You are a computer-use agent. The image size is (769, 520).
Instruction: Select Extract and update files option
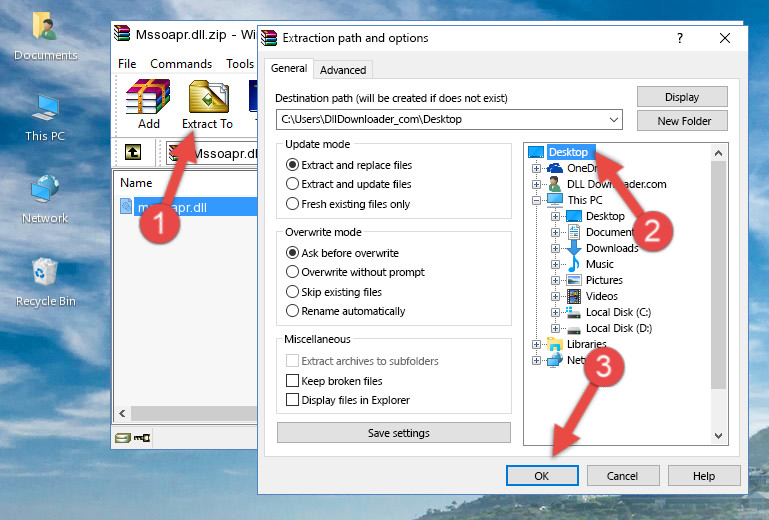point(349,184)
